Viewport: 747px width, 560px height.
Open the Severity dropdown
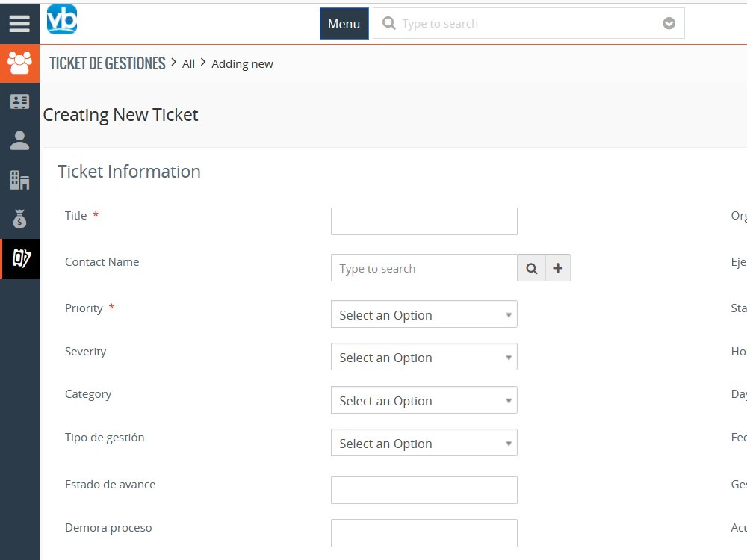coord(424,357)
